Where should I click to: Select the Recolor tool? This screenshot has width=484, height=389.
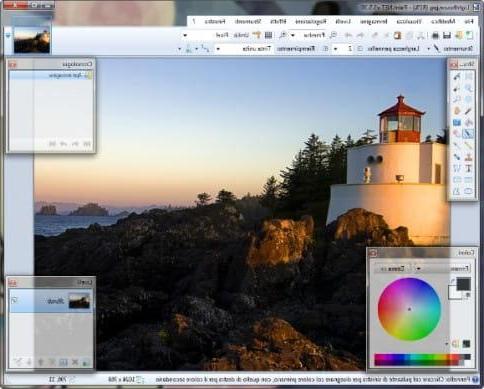point(457,157)
